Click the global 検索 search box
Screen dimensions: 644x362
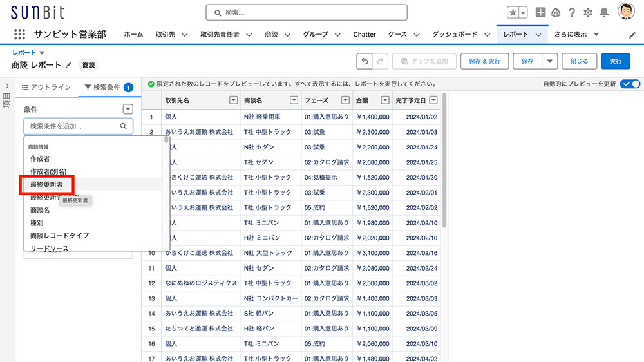[307, 13]
